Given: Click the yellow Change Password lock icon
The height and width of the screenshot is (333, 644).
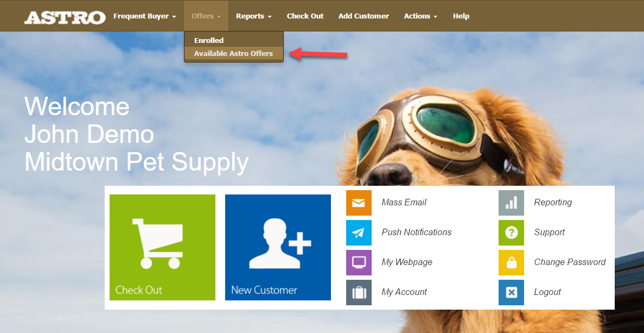Looking at the screenshot, I should point(511,262).
